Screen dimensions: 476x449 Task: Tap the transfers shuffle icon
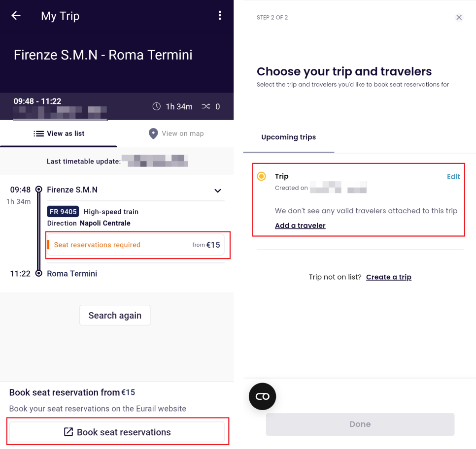click(206, 106)
